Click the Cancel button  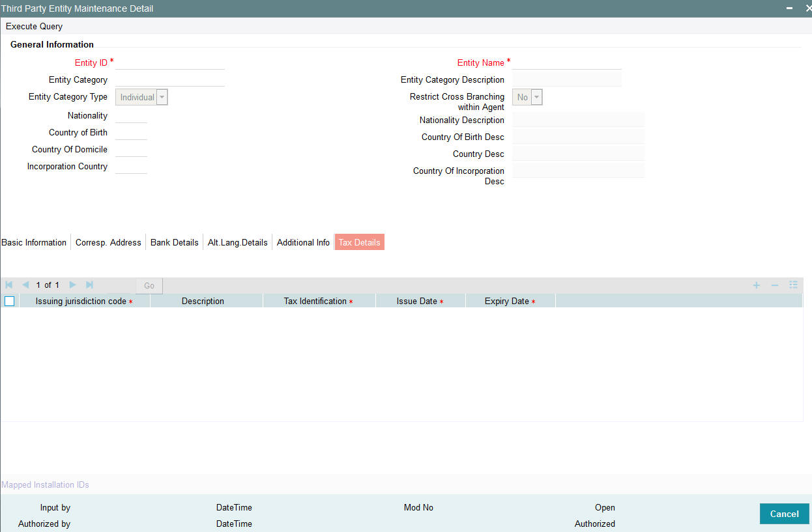785,514
